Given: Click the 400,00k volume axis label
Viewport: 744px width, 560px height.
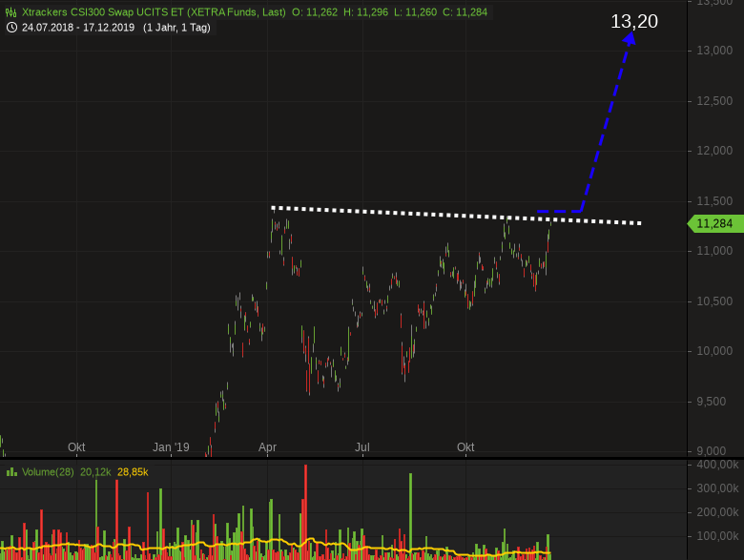Looking at the screenshot, I should 715,465.
